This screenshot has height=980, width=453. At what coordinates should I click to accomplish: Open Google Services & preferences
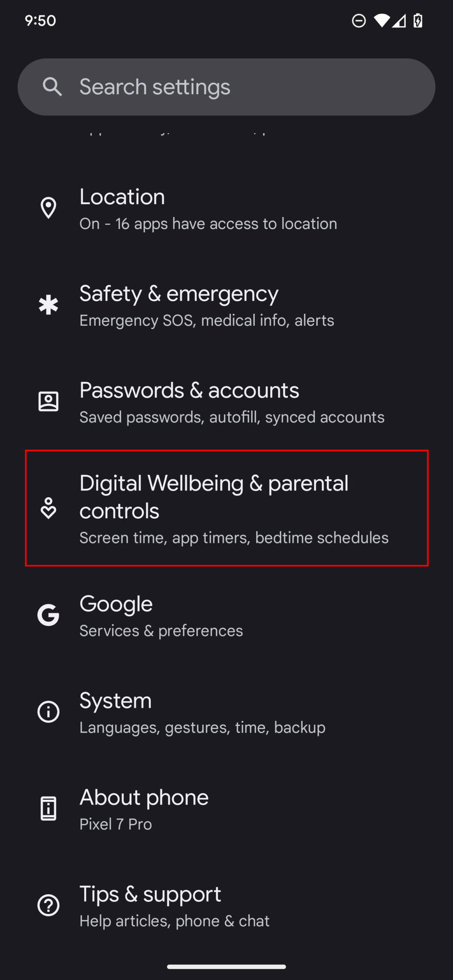226,616
